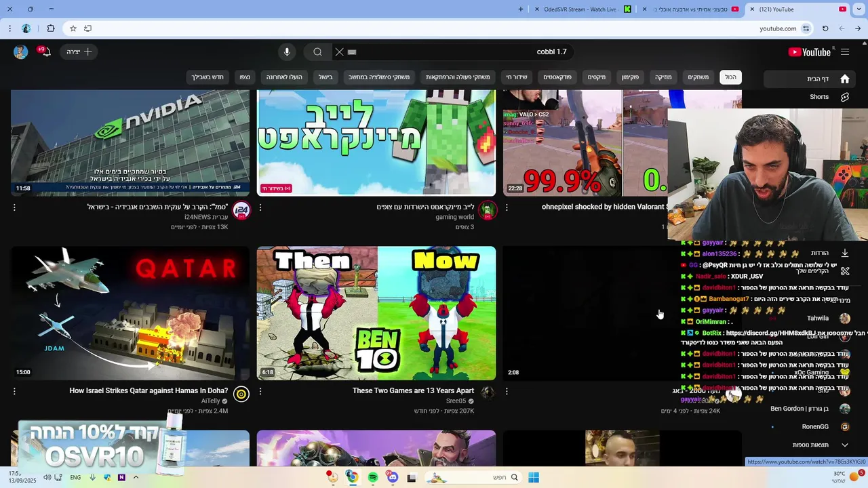Select the חדש בשבילך filter chip
The height and width of the screenshot is (488, 868).
tap(208, 77)
